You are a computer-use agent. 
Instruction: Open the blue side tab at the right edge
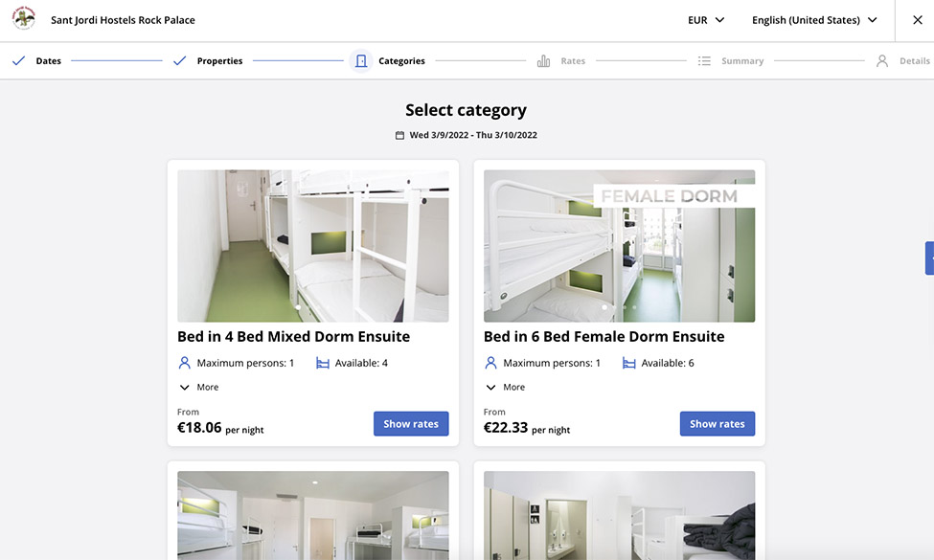pyautogui.click(x=929, y=258)
